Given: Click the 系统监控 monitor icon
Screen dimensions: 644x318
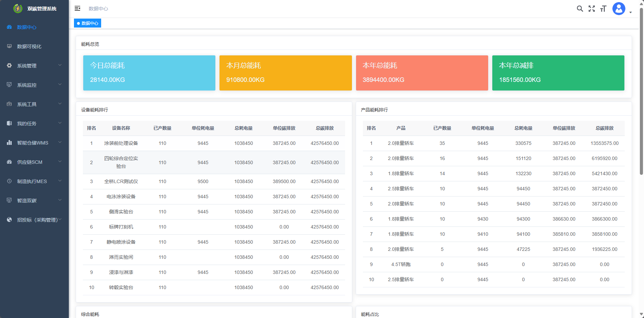Looking at the screenshot, I should tap(9, 85).
